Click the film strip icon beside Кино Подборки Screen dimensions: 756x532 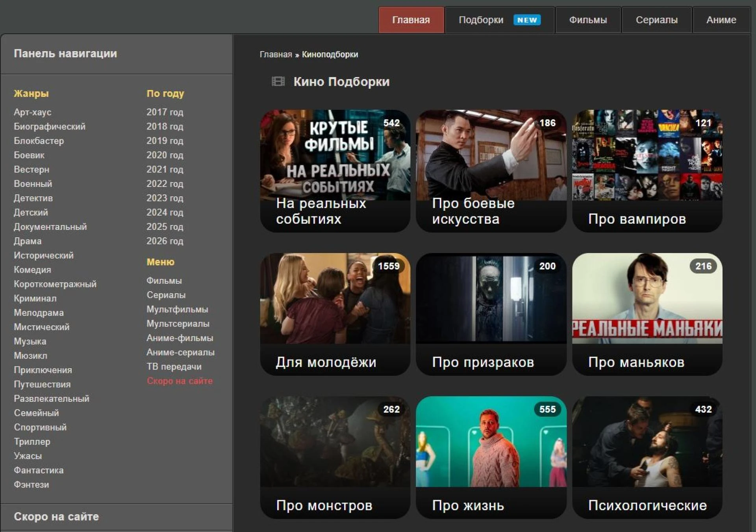pos(278,81)
